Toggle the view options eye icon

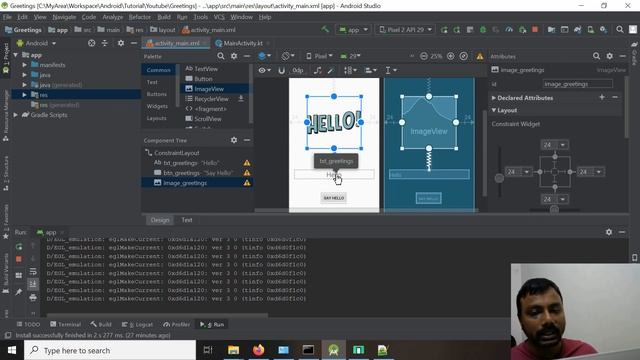pyautogui.click(x=264, y=70)
